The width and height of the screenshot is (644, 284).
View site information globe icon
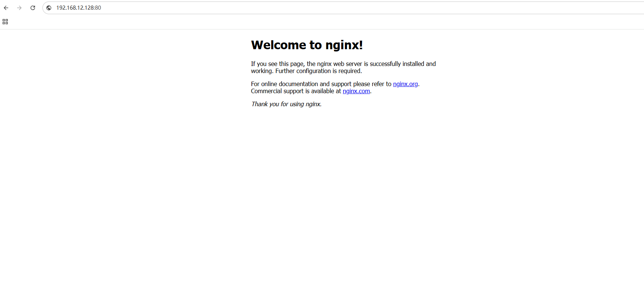(x=49, y=8)
